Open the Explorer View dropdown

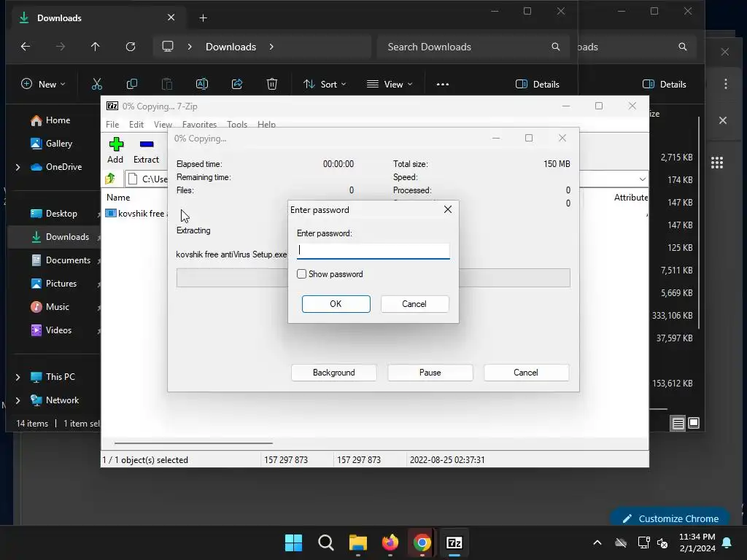point(390,85)
